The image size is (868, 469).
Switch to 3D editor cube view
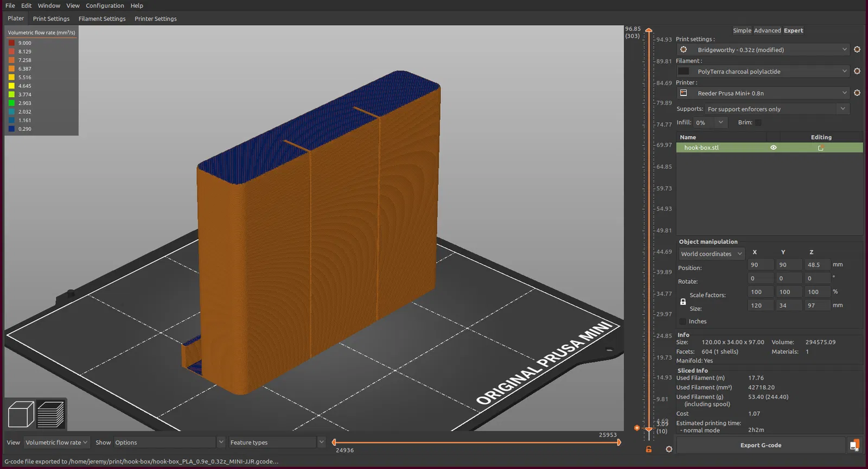21,414
